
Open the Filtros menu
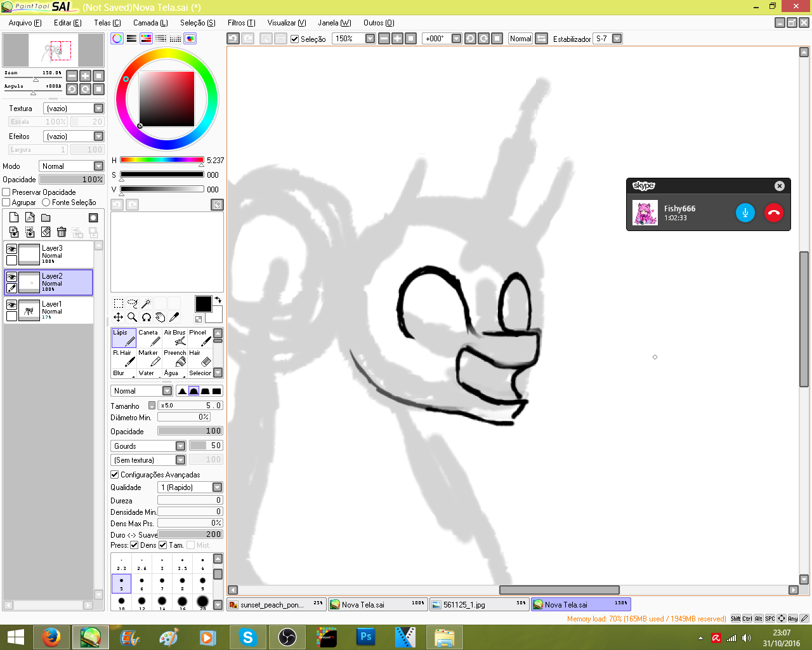pos(241,23)
